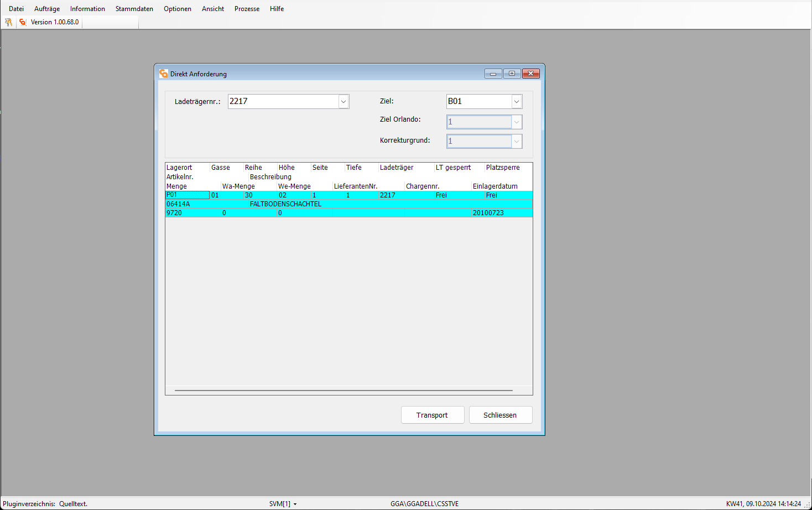Click the Chargennr. header

click(x=423, y=186)
